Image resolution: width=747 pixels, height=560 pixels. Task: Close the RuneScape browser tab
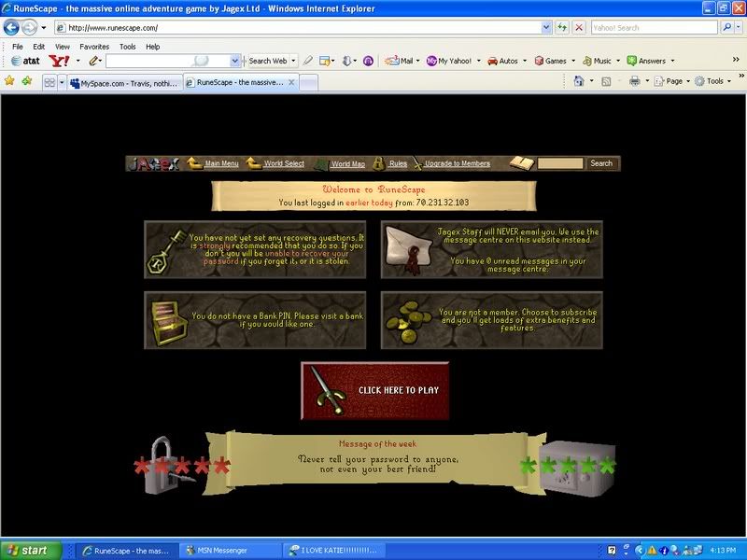(291, 82)
